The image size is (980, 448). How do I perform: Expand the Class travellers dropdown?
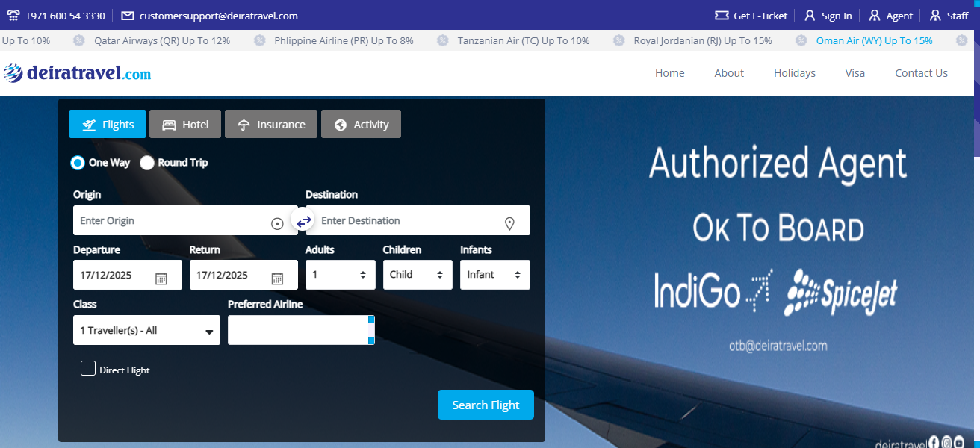[x=146, y=330]
